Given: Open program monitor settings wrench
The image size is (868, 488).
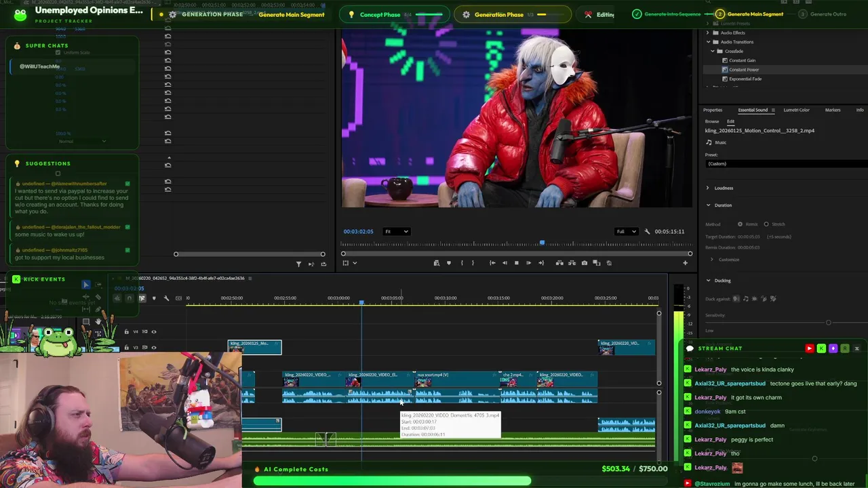Looking at the screenshot, I should (647, 232).
